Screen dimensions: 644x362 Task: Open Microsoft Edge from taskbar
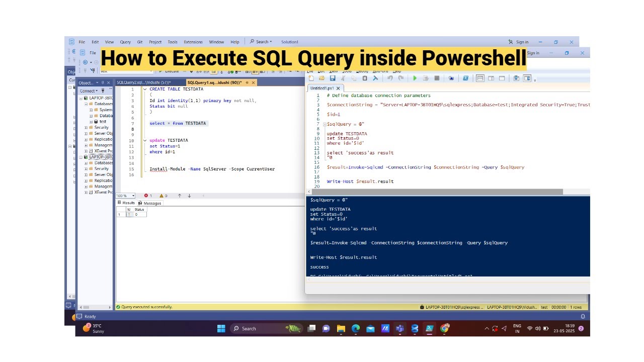pyautogui.click(x=356, y=329)
